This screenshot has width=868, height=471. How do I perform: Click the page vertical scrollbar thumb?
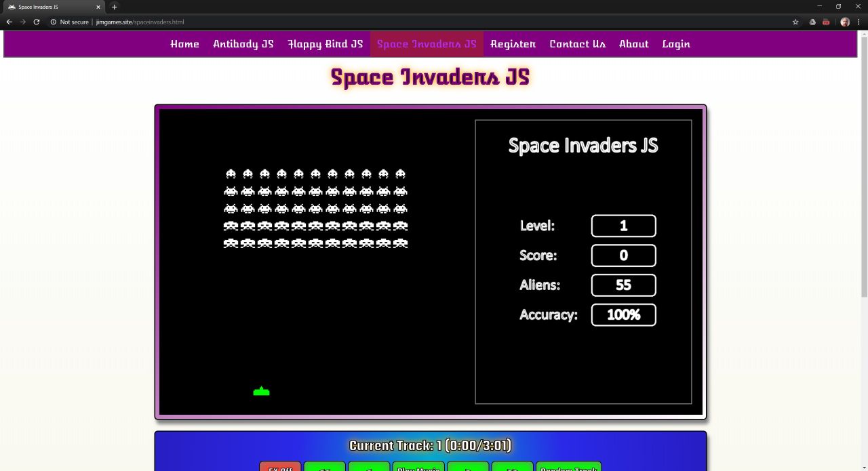pos(863,166)
